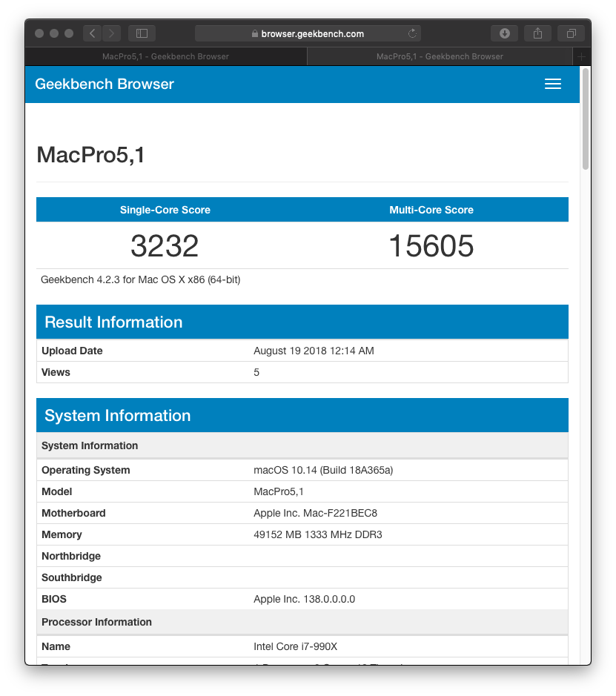
Task: Click the Motherboard label
Action: (73, 513)
